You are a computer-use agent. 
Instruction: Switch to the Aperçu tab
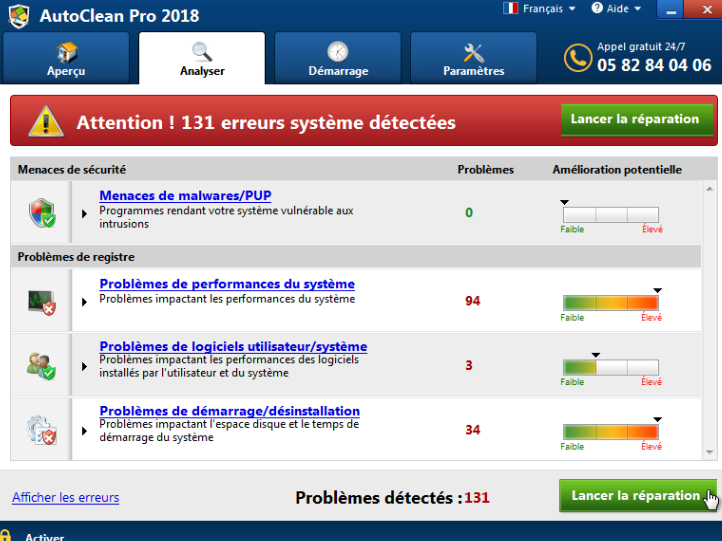66,59
